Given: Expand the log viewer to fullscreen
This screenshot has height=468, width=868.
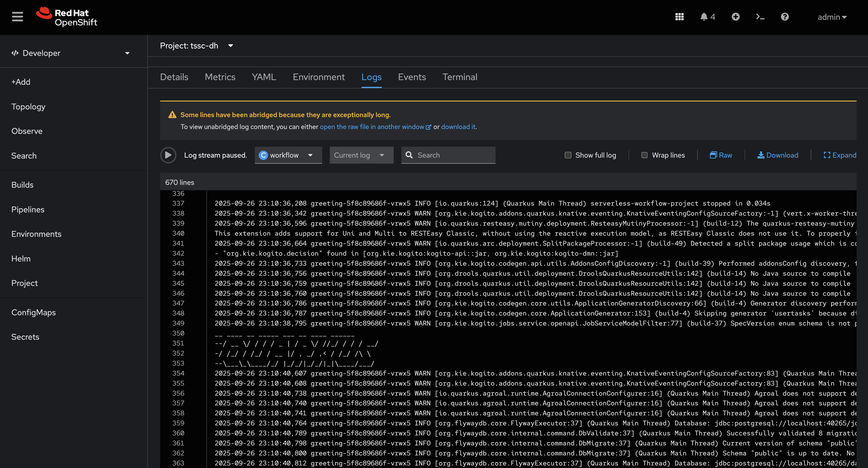Looking at the screenshot, I should click(840, 155).
